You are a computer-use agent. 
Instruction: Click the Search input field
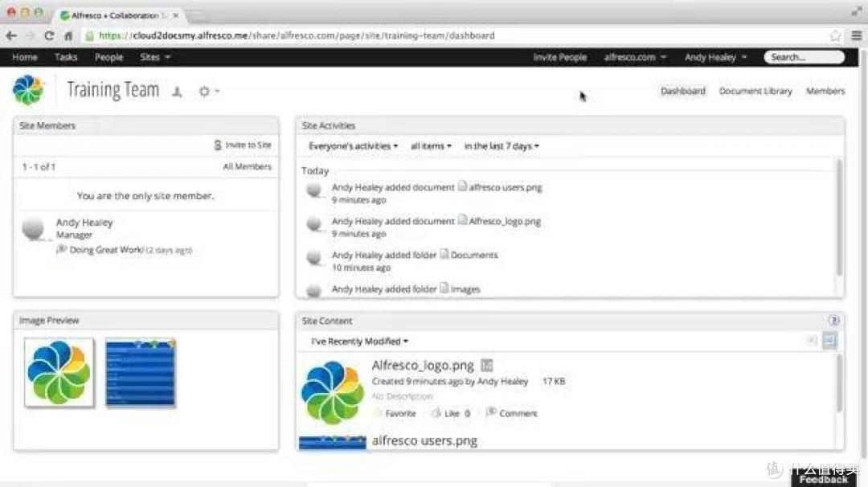pos(804,57)
